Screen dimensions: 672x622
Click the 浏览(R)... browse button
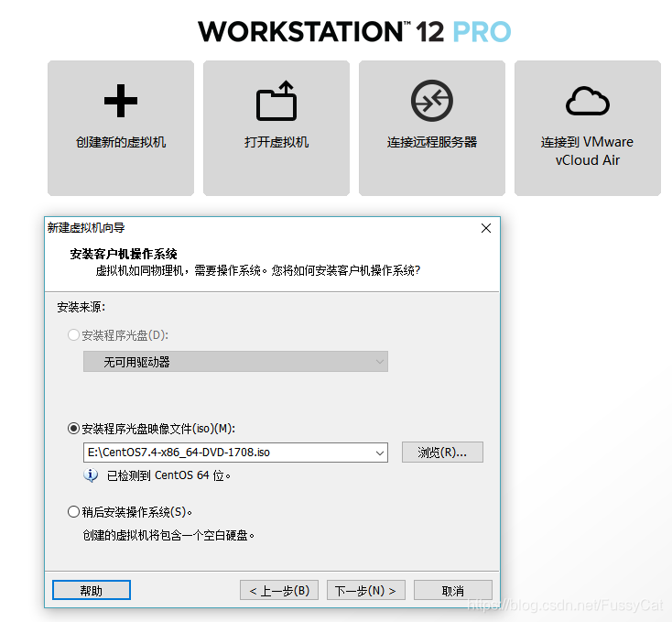point(442,453)
